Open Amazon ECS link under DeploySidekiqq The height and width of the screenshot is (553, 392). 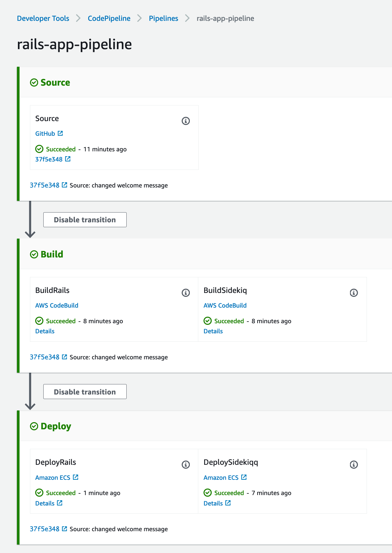tap(221, 477)
